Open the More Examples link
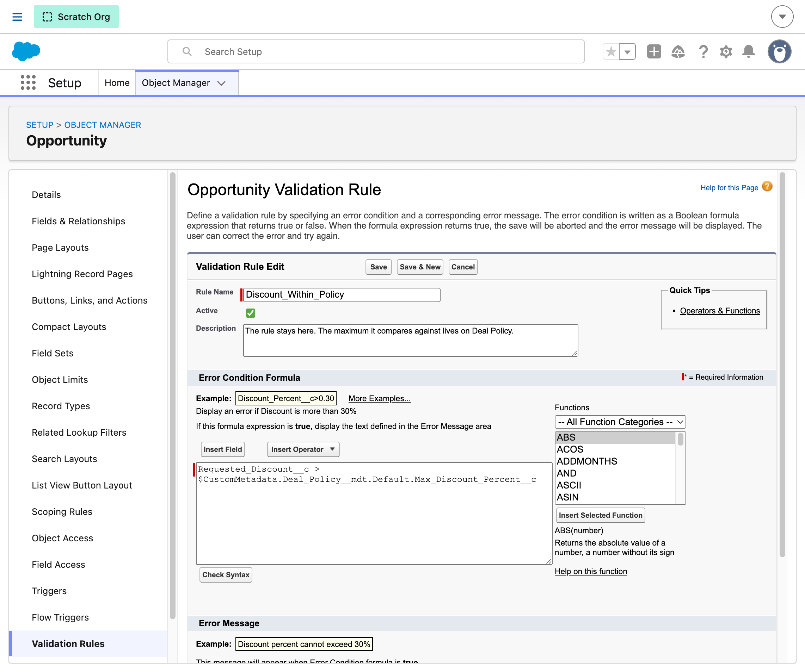 coord(380,398)
